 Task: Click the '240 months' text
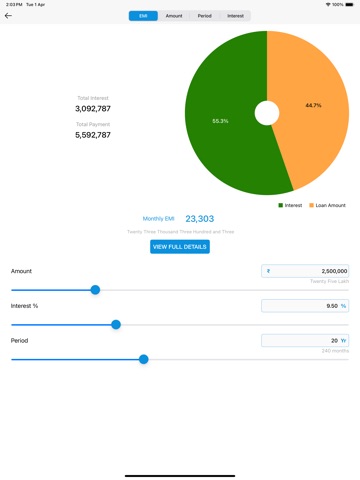[x=335, y=351]
